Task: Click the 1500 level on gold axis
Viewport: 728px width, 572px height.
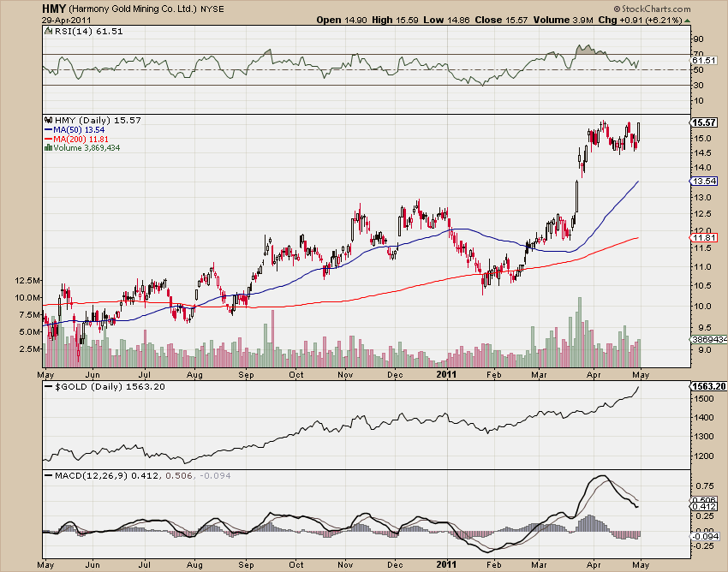Action: 703,398
